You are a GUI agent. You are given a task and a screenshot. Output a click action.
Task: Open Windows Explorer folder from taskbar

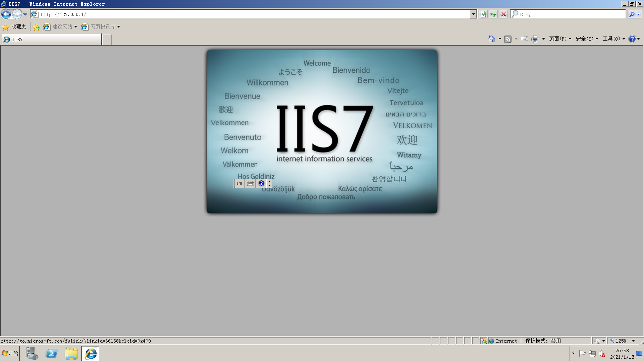pos(71,354)
